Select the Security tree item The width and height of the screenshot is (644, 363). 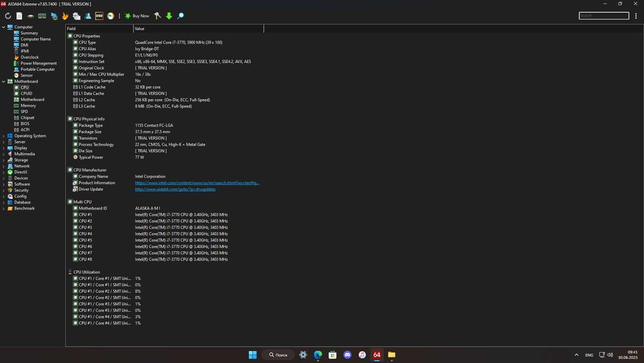(x=21, y=190)
